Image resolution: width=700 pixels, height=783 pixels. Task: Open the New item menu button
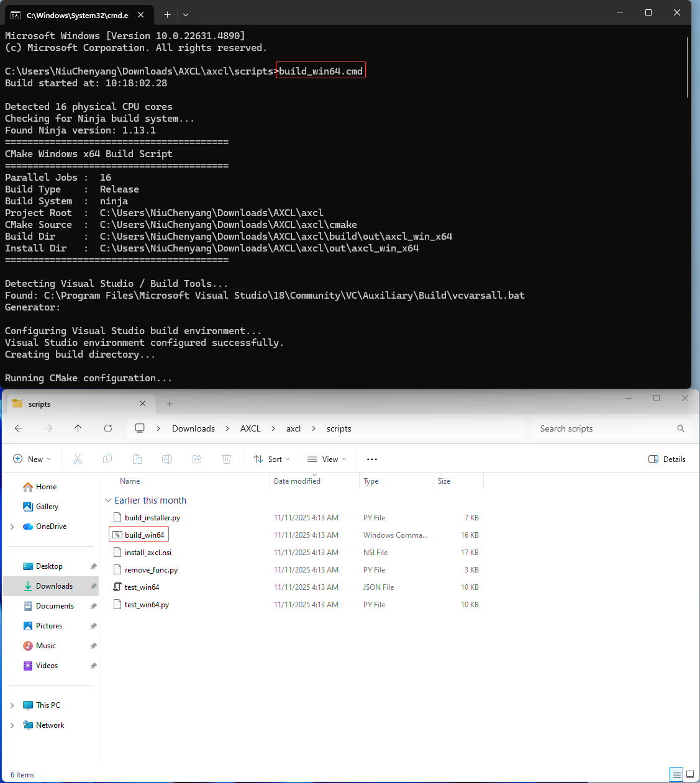32,459
